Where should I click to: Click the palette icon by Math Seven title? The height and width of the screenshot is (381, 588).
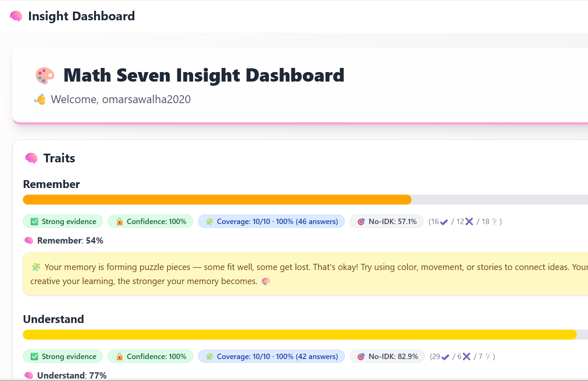[x=45, y=75]
